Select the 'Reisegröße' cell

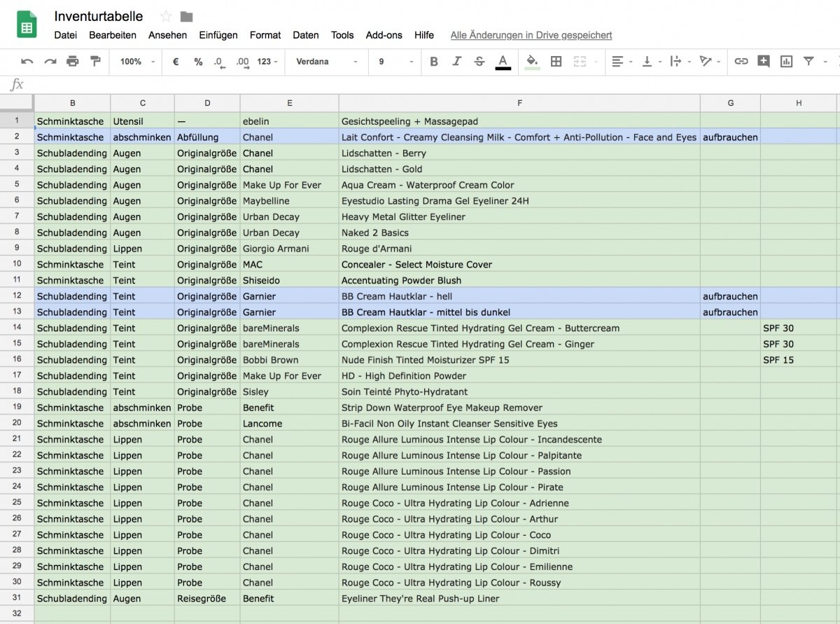coord(207,599)
